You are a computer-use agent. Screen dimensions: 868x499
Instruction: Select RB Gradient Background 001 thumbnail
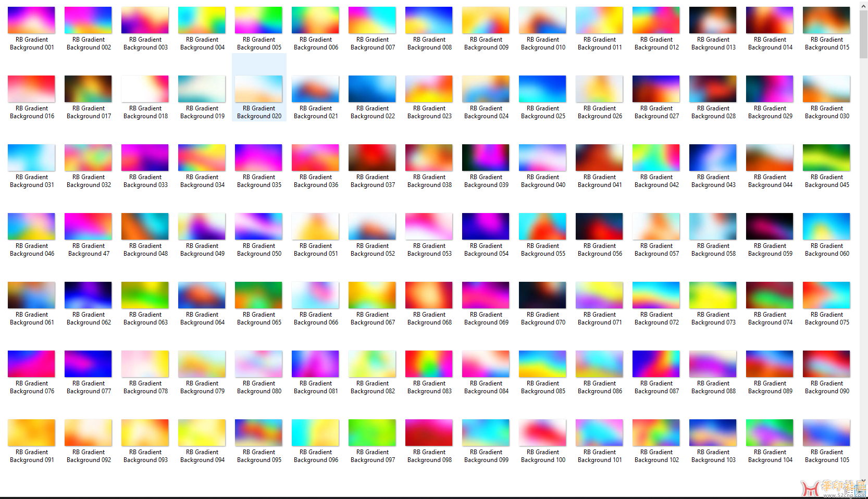click(31, 20)
